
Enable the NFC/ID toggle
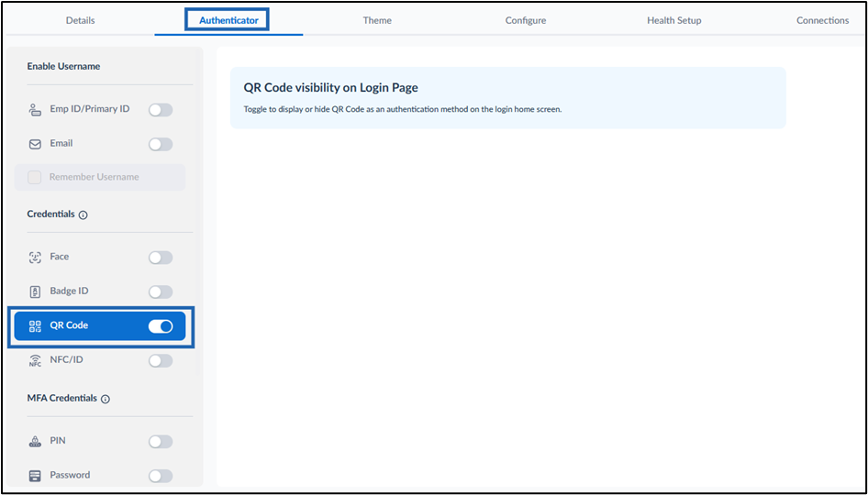(161, 360)
